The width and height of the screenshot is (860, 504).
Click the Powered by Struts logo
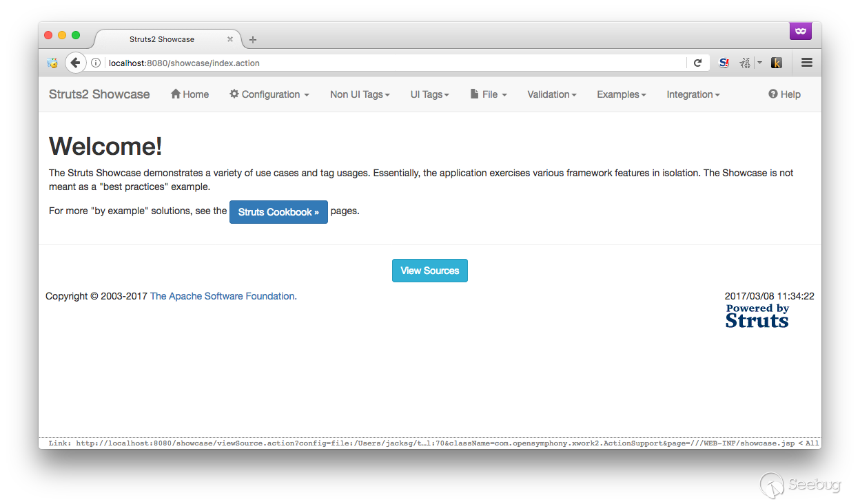pyautogui.click(x=757, y=315)
